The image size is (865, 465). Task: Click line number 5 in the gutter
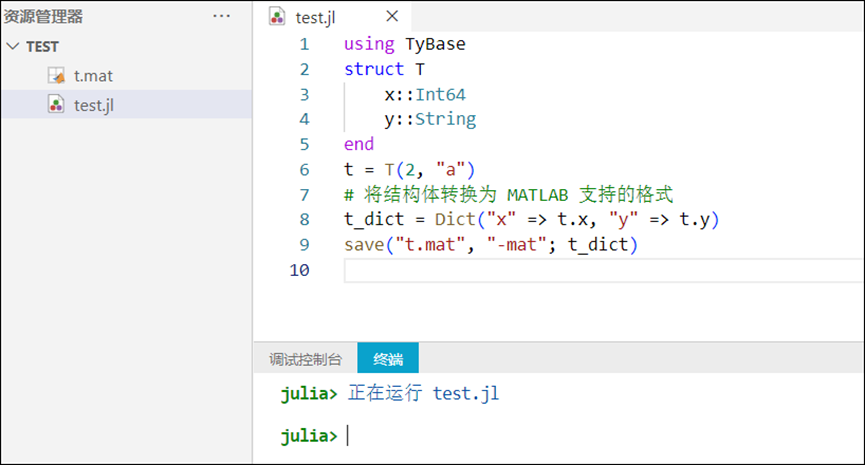pyautogui.click(x=305, y=145)
